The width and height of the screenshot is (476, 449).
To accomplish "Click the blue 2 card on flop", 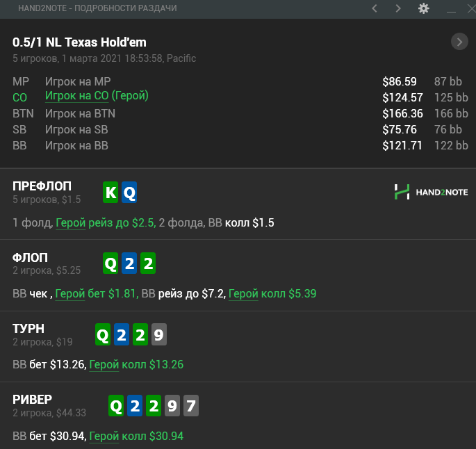I will pos(129,263).
